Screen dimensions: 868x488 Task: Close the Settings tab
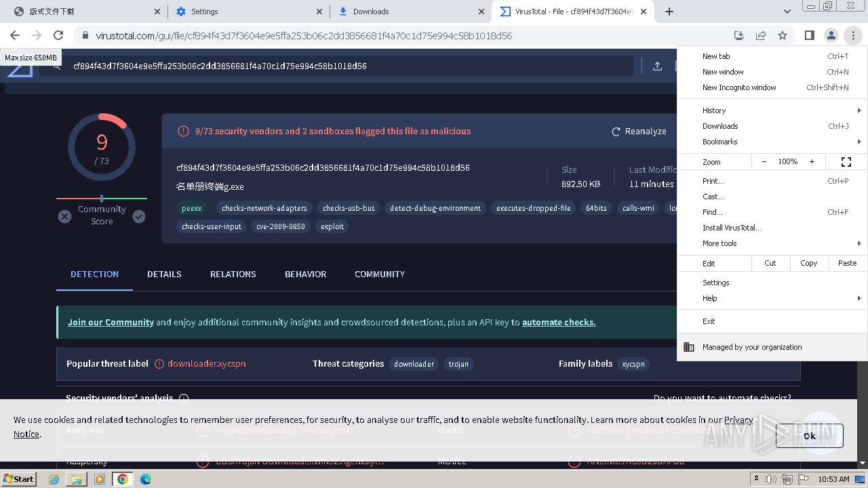[x=320, y=12]
